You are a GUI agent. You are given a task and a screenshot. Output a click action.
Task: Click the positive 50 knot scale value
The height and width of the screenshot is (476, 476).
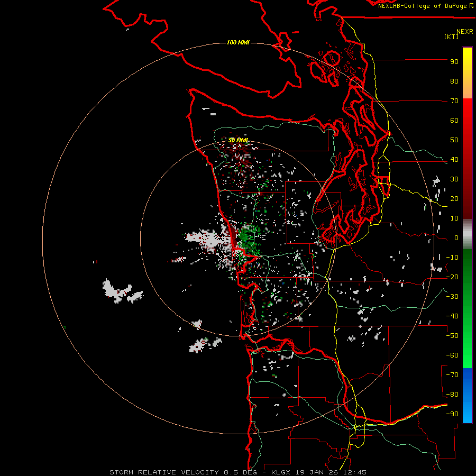[x=454, y=140]
